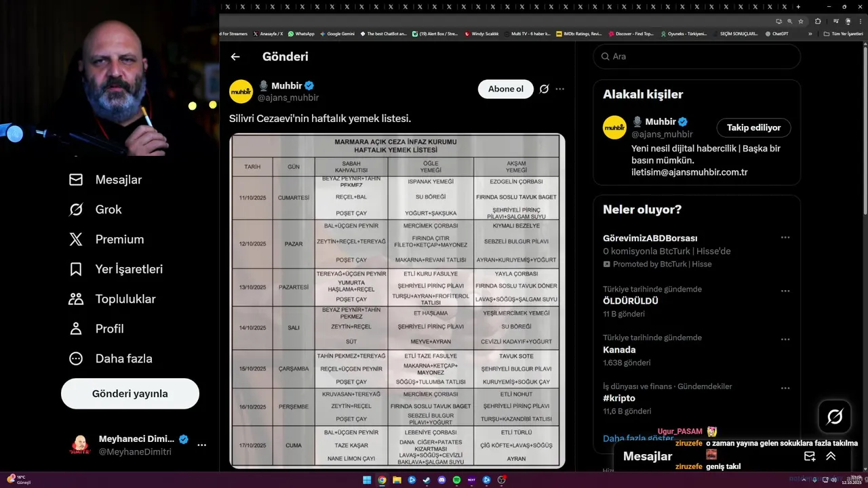
Task: Open options for ÖLDÜRÜLDÜ trend
Action: point(785,291)
